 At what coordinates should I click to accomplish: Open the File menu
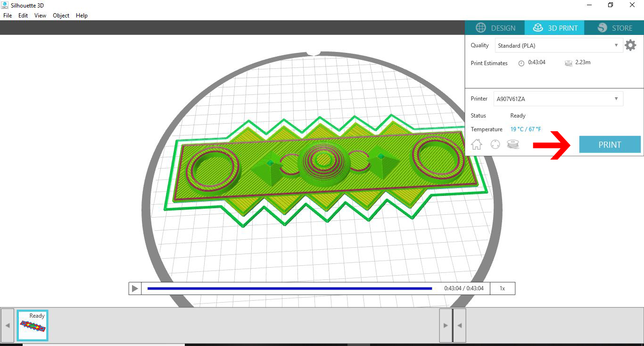point(8,16)
